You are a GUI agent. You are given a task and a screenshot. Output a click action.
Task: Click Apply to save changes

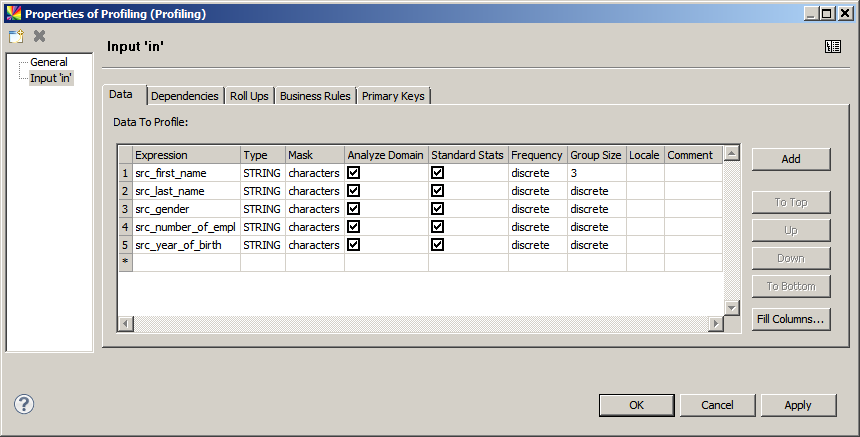coord(798,405)
